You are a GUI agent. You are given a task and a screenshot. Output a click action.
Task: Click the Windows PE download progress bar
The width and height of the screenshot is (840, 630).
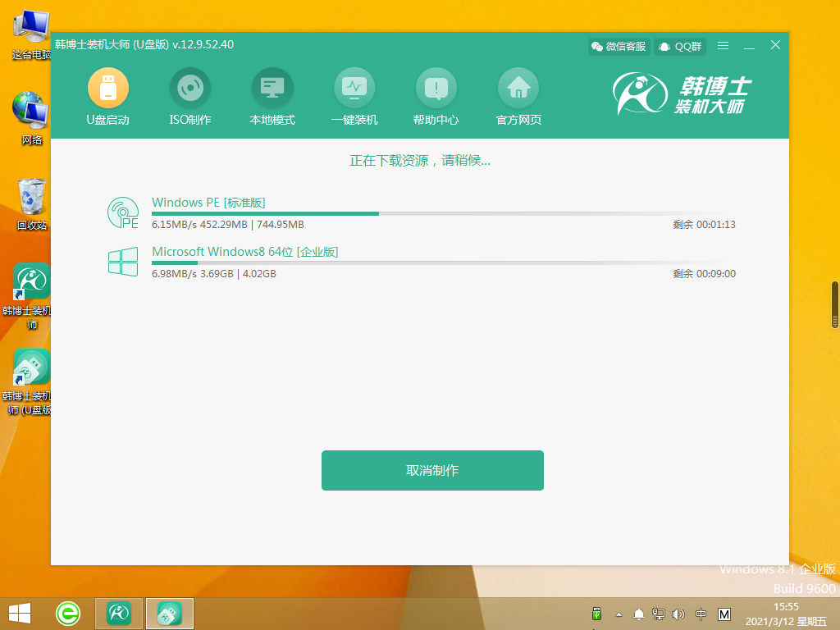pyautogui.click(x=443, y=213)
